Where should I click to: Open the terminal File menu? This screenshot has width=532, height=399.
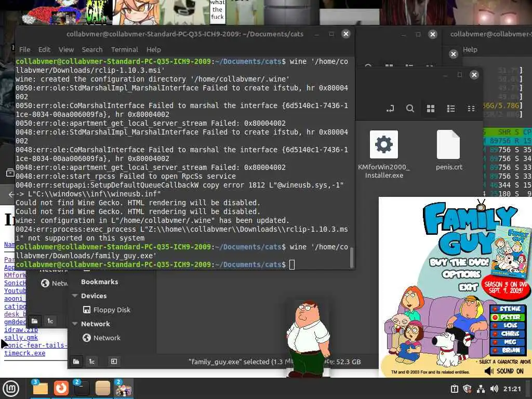(x=24, y=49)
